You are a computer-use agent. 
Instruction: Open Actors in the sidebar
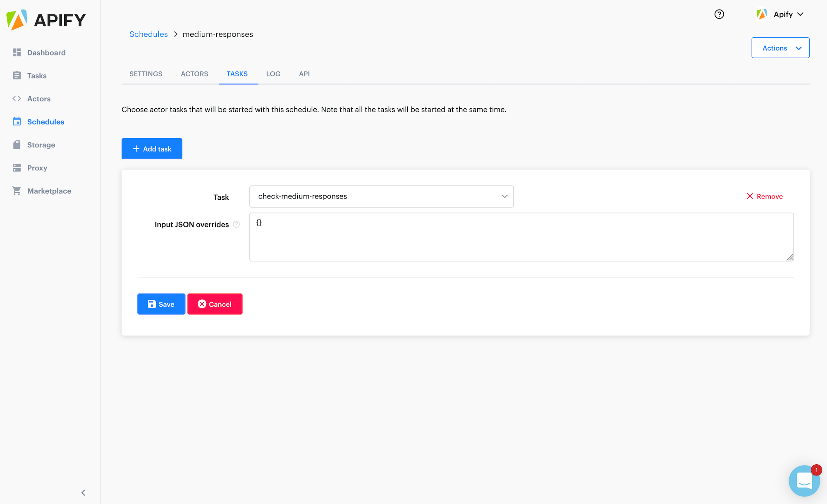(39, 99)
